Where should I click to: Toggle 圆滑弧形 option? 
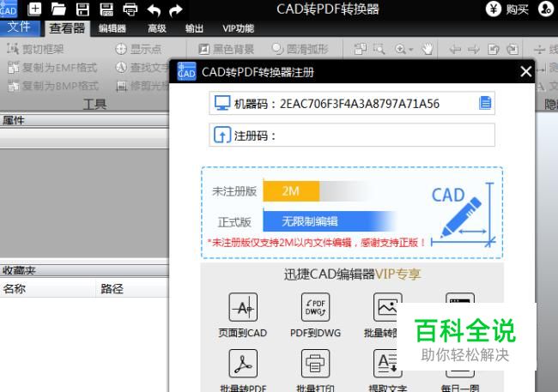coord(300,49)
